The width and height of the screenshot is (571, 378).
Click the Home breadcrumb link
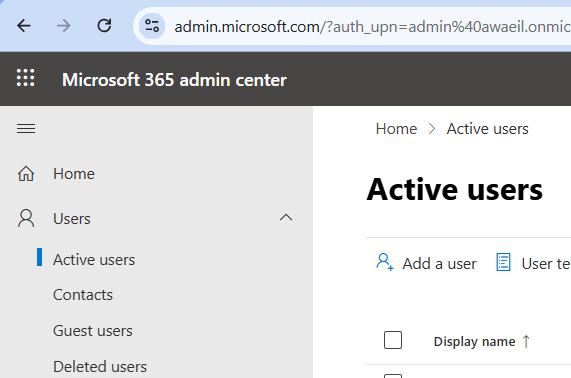(x=396, y=129)
